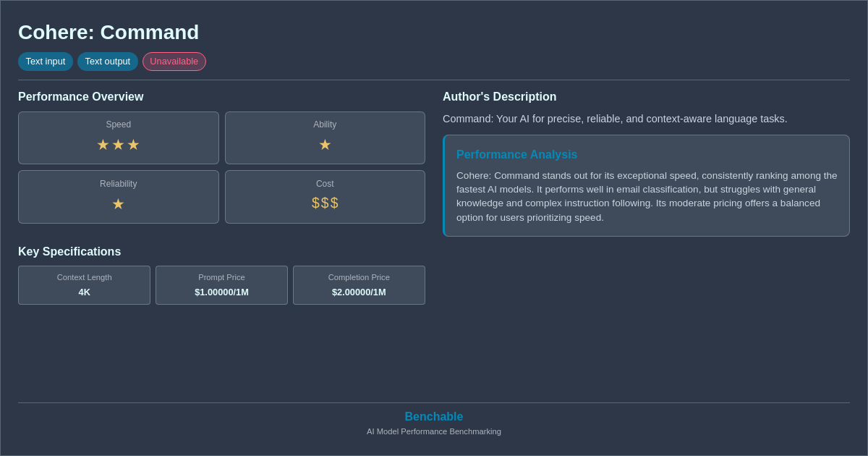Click the first dollar sign in Cost

(314, 203)
